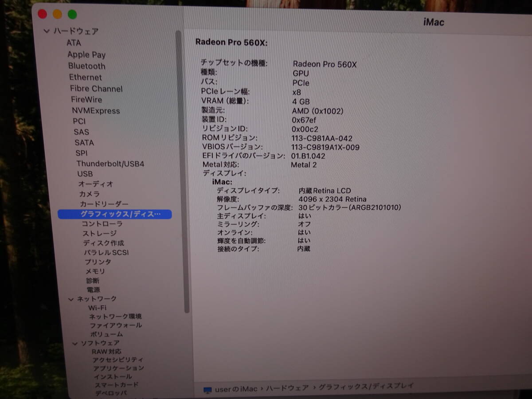
Task: Choose インストール in the sidebar
Action: tap(113, 376)
